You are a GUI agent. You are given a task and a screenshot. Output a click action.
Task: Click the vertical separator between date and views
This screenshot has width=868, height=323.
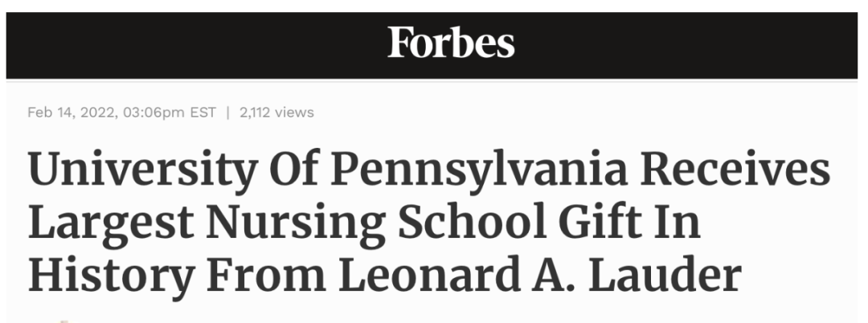coord(227,112)
